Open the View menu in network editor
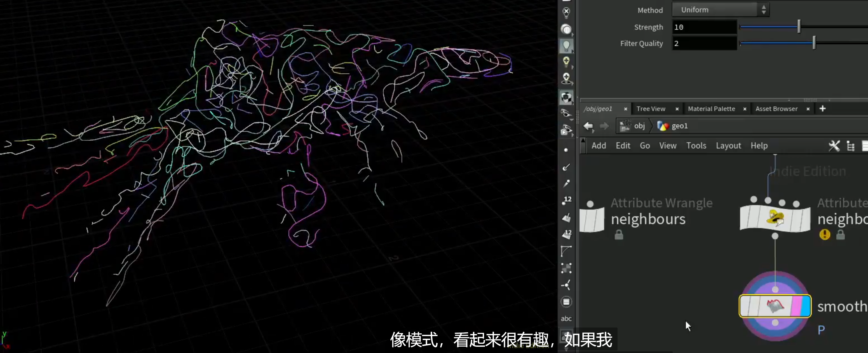This screenshot has width=868, height=353. click(x=668, y=146)
